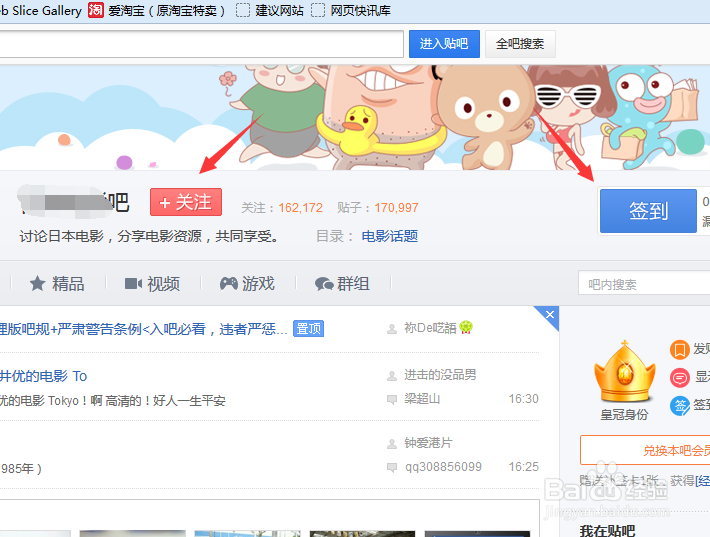Click the 16:25 reply time

[x=523, y=467]
